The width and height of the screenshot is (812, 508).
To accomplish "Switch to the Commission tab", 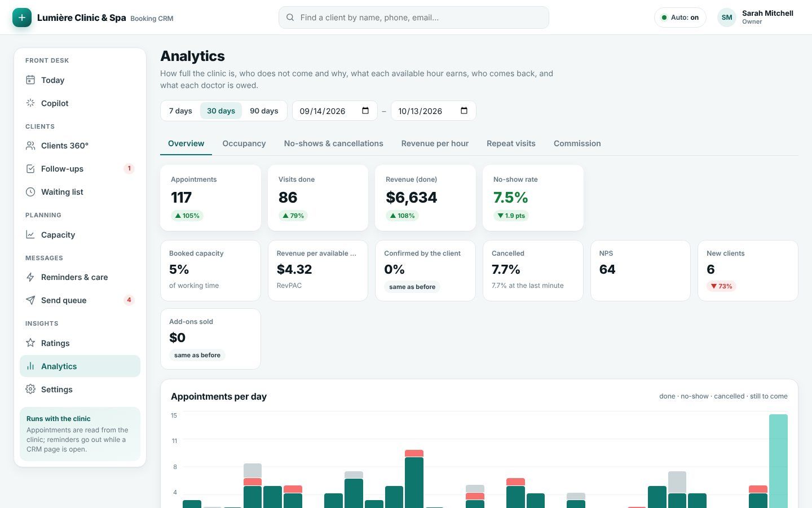I will 577,143.
